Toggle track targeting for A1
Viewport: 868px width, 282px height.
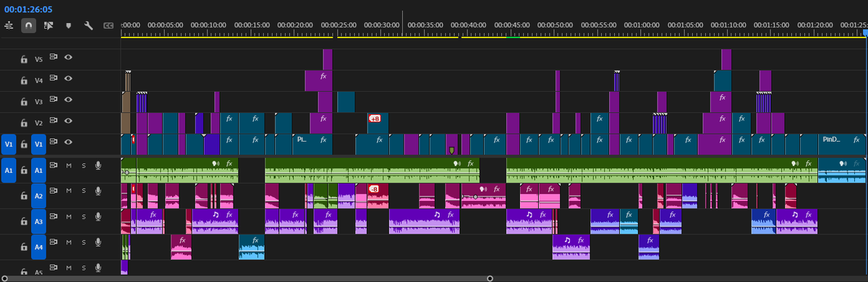point(39,171)
